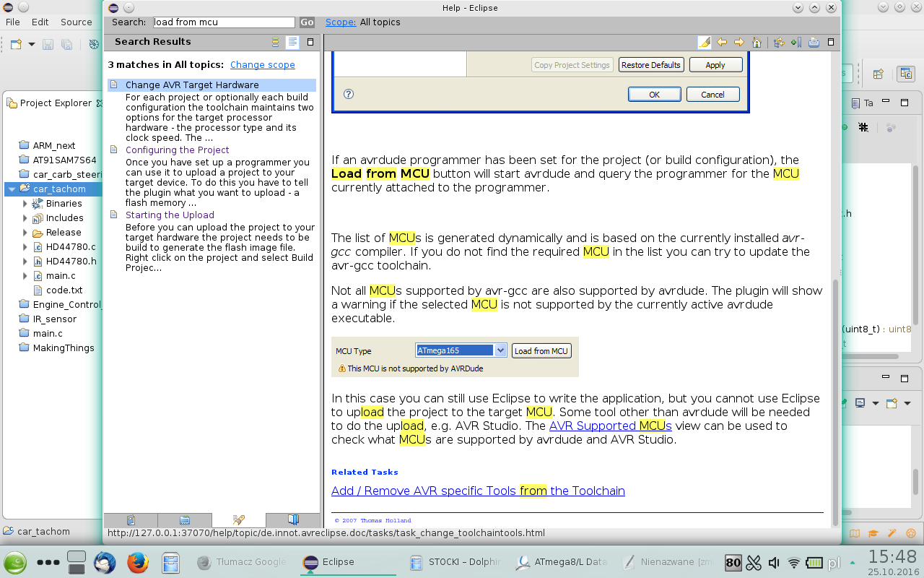The image size is (924, 578).
Task: Open the Open Perspective icon in Eclipse
Action: 879,74
